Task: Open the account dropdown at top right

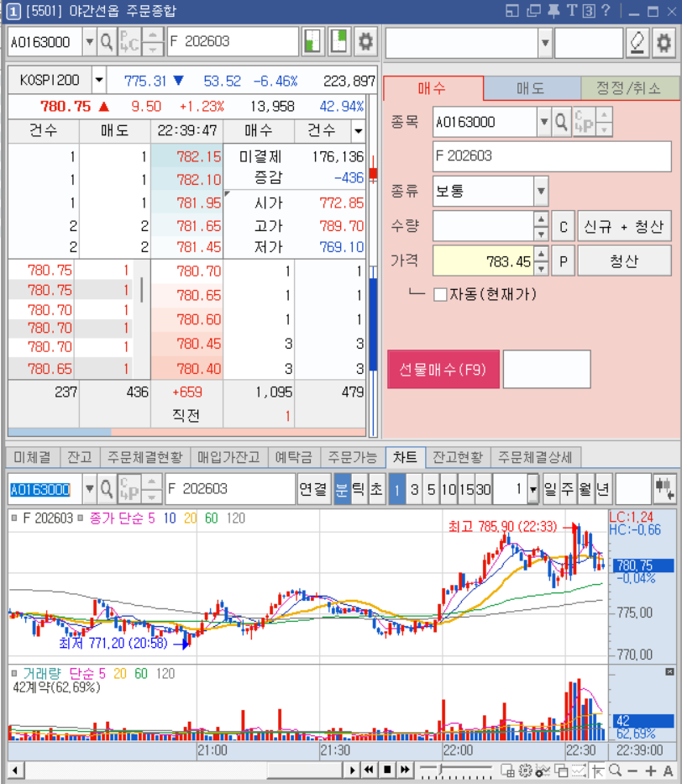Action: pos(545,43)
